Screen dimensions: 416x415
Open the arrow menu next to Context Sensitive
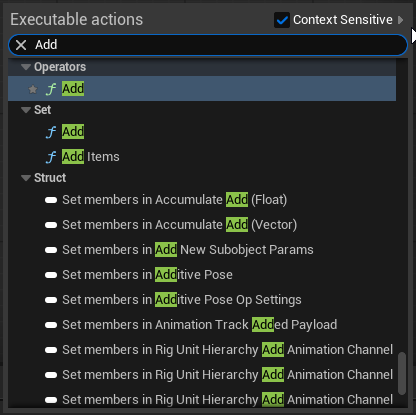tap(401, 20)
